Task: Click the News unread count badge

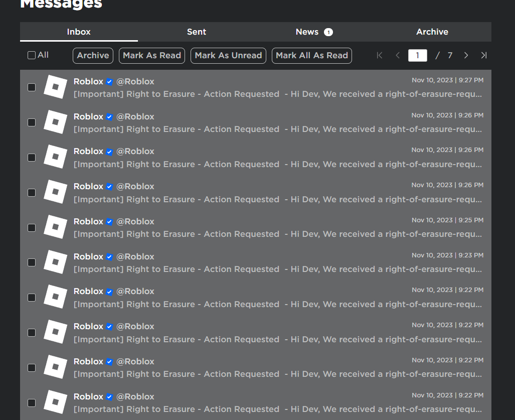Action: pyautogui.click(x=328, y=32)
